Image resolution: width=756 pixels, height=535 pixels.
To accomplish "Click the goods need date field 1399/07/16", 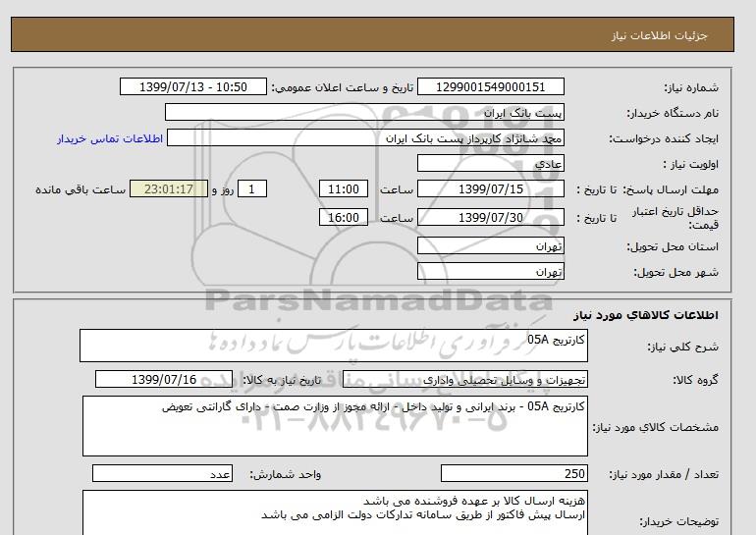I will click(x=164, y=379).
